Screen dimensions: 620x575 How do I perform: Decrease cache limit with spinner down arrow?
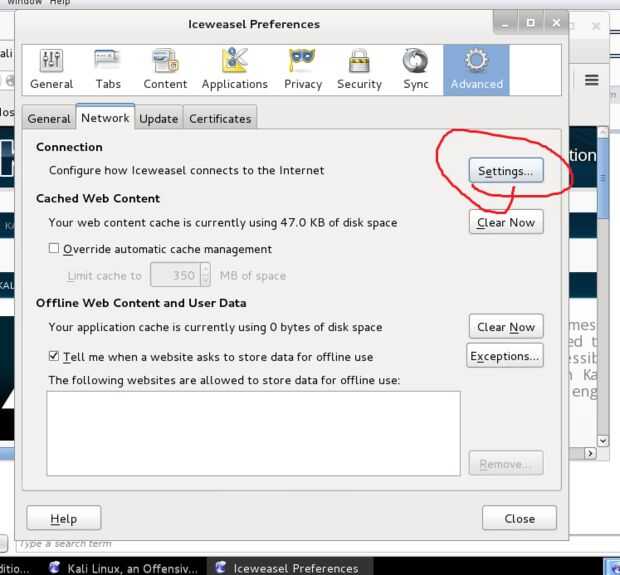[205, 281]
